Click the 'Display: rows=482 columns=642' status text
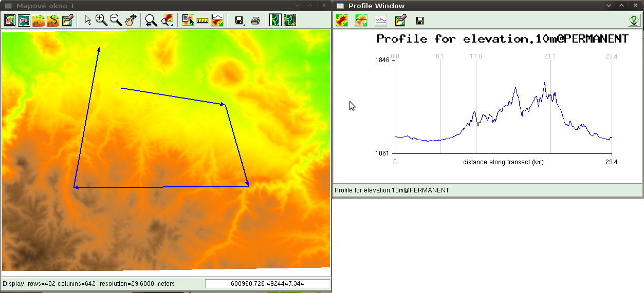Screen dimensions: 644x293 (x=50, y=284)
